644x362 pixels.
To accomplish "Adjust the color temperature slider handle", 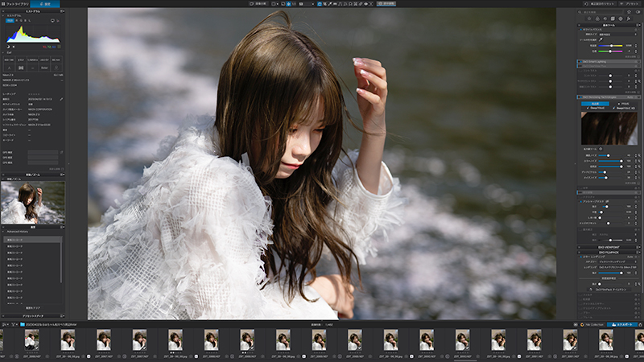I will 612,46.
